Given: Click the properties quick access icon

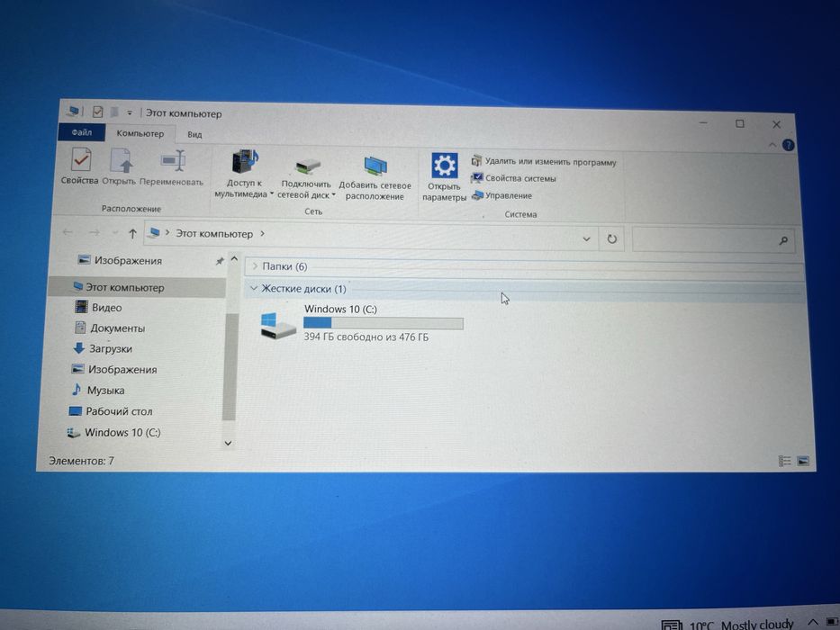Looking at the screenshot, I should (x=97, y=112).
